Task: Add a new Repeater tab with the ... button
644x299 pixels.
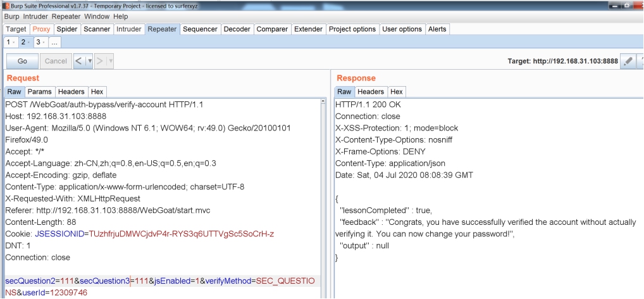Action: point(54,42)
